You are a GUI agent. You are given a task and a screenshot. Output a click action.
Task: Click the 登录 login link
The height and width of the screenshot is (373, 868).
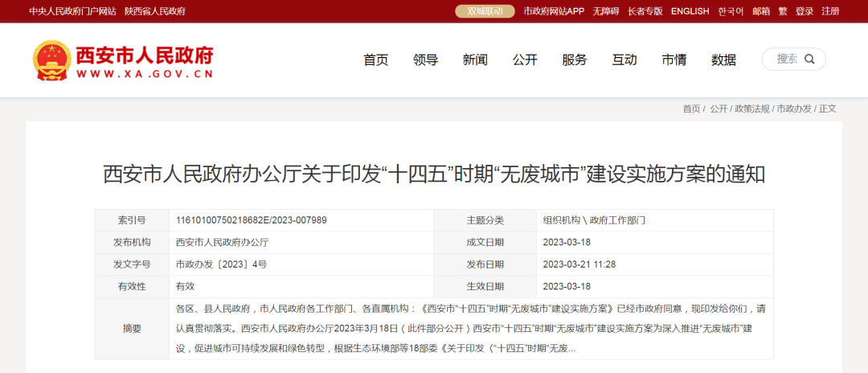(805, 11)
